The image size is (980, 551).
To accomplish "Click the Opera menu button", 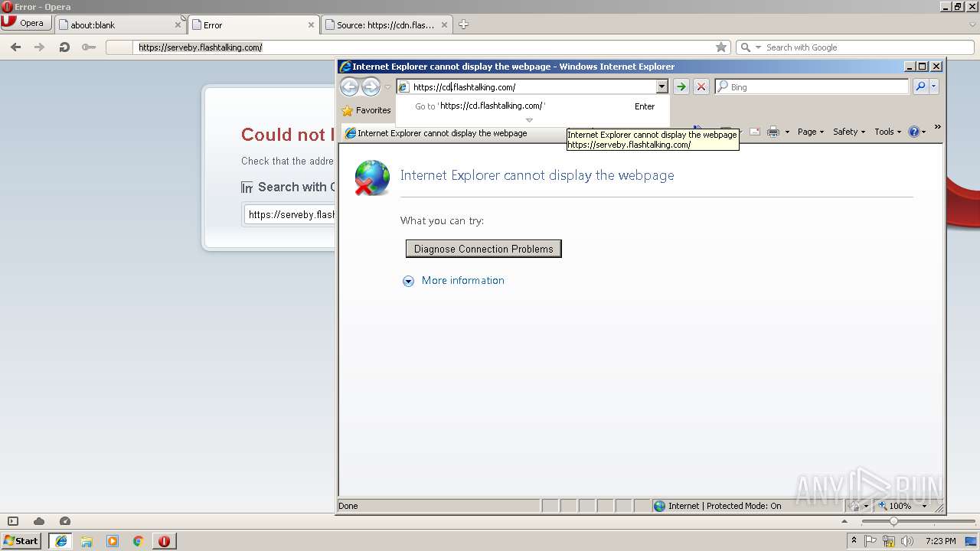I will (x=26, y=23).
